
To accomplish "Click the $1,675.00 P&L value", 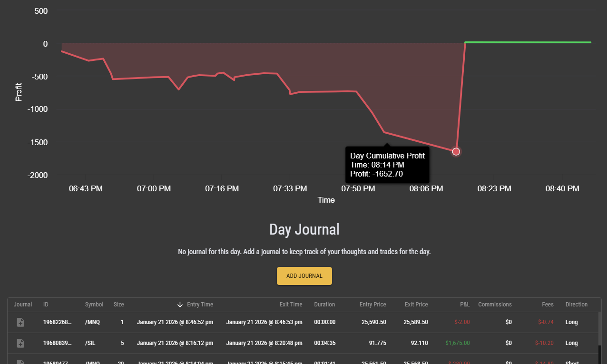I will (x=457, y=343).
